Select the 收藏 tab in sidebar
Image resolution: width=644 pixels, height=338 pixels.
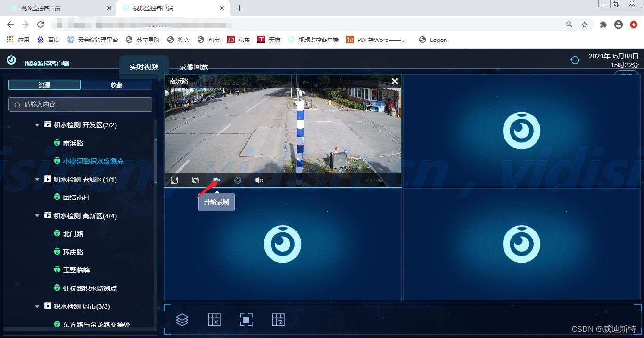pyautogui.click(x=116, y=85)
